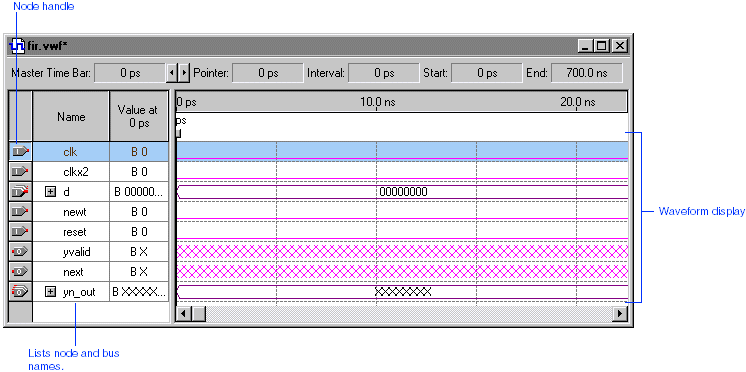The height and width of the screenshot is (372, 746).
Task: Select the clkx2 node name
Action: pyautogui.click(x=76, y=172)
